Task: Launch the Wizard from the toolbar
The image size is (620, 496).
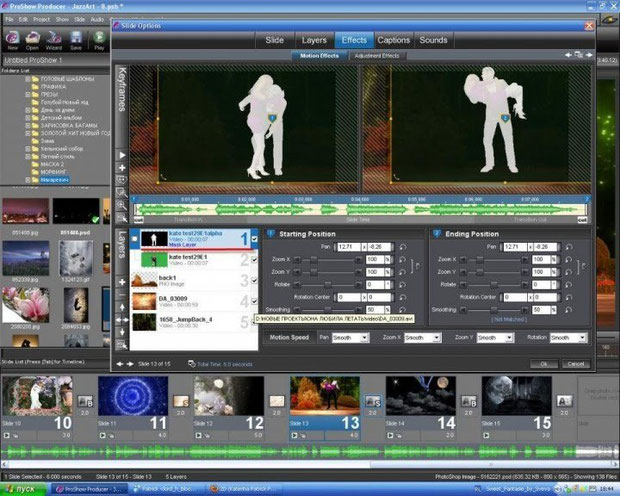Action: (x=54, y=40)
